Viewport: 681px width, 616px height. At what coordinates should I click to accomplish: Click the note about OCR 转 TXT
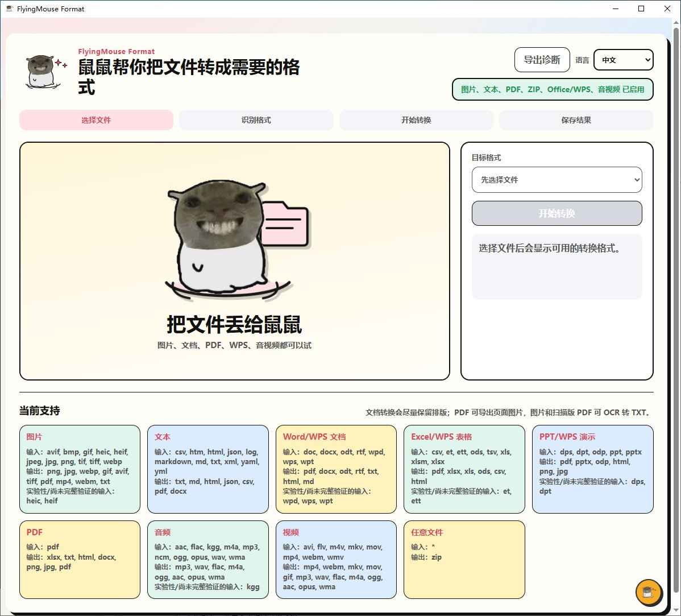pos(508,412)
